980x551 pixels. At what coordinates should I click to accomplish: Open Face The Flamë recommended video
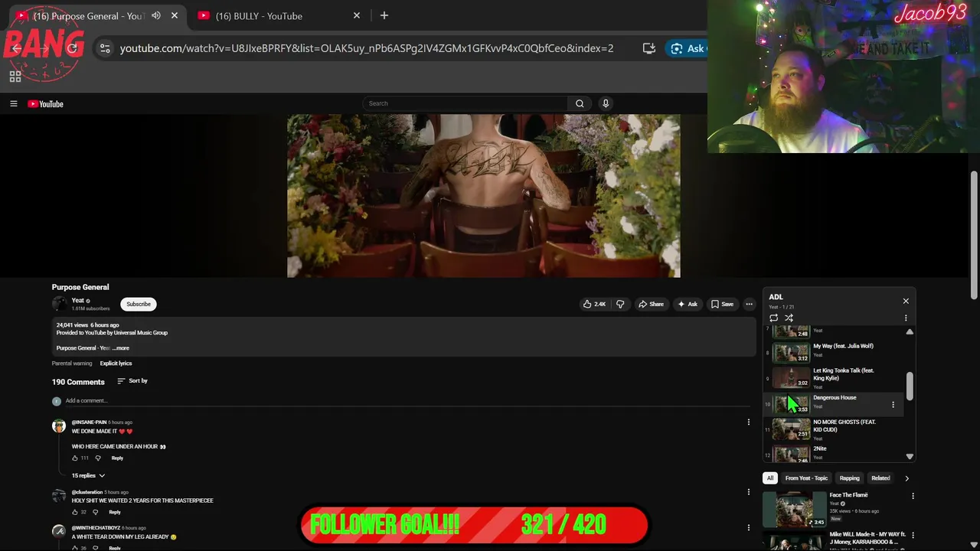point(794,510)
